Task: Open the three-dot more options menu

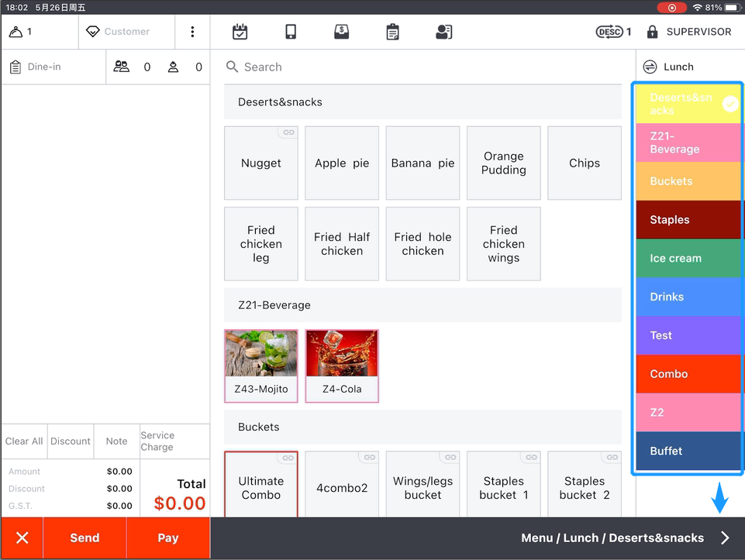Action: point(192,32)
